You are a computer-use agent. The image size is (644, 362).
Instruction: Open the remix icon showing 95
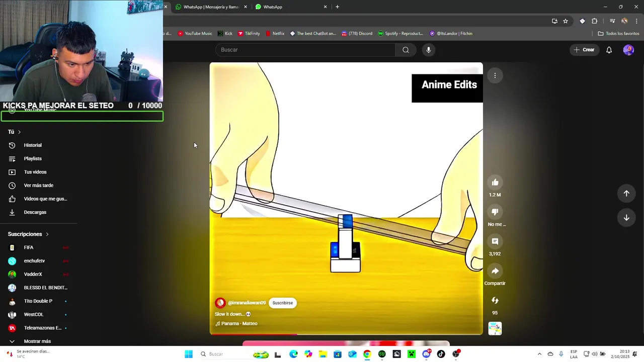click(495, 301)
